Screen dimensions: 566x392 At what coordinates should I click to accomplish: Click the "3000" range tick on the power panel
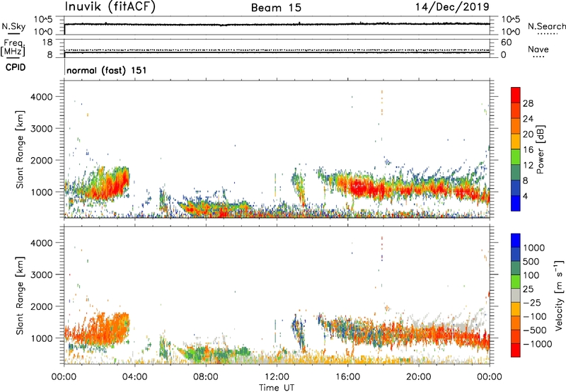coord(42,129)
